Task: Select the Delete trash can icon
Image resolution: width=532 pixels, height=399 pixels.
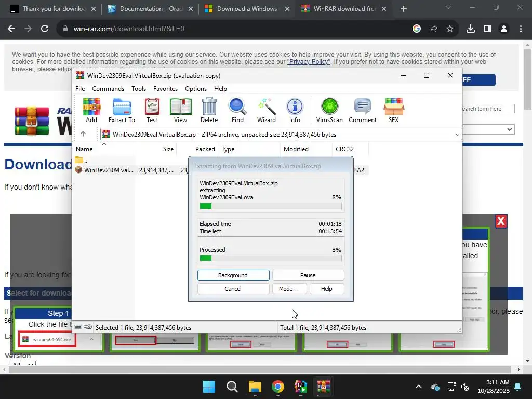Action: click(209, 110)
